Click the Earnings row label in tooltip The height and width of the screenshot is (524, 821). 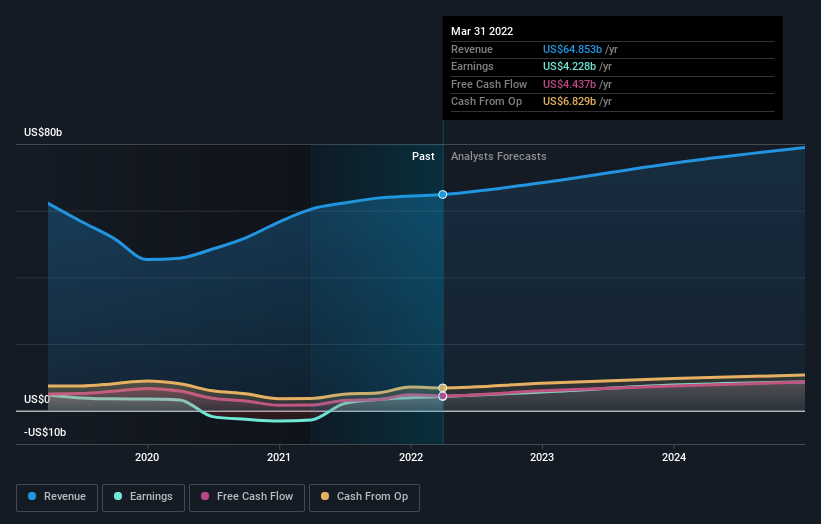[472, 66]
